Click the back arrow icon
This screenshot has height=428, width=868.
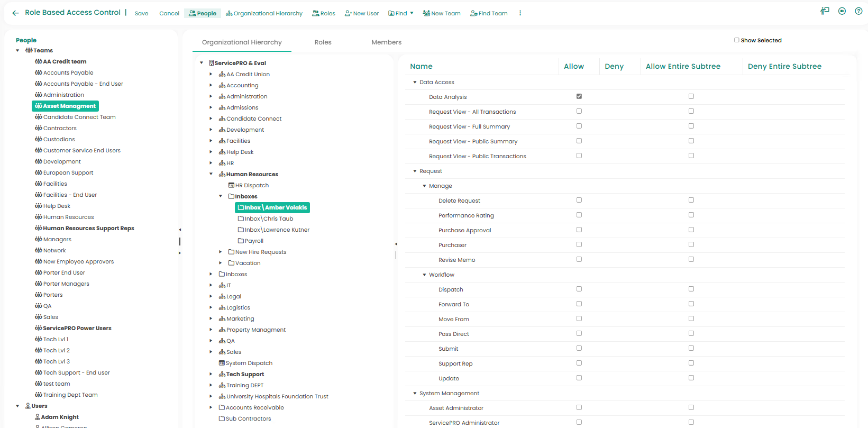tap(15, 13)
